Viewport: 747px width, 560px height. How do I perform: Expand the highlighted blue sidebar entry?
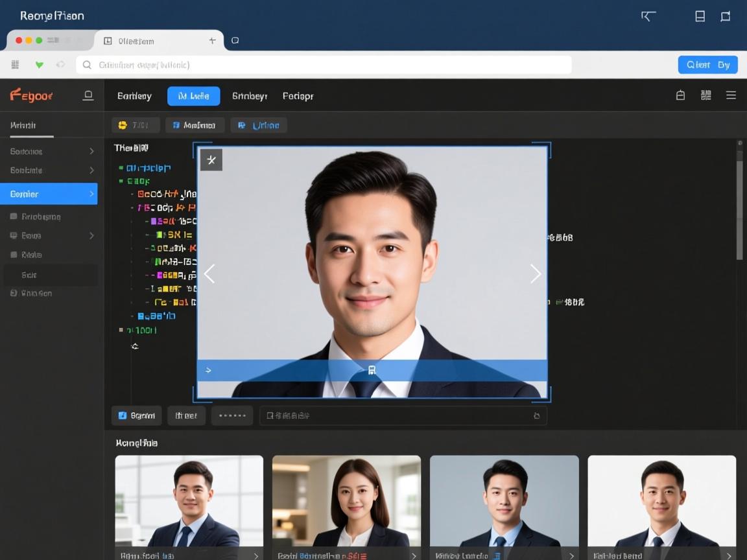(x=49, y=193)
